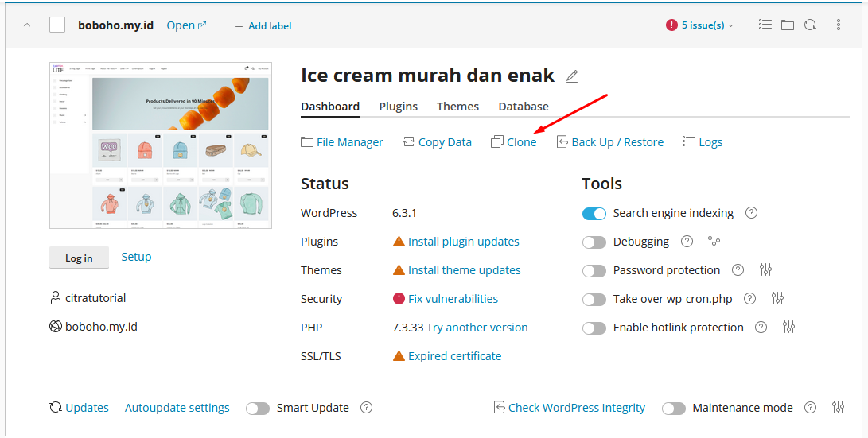Click the list view icon in the header

point(765,25)
